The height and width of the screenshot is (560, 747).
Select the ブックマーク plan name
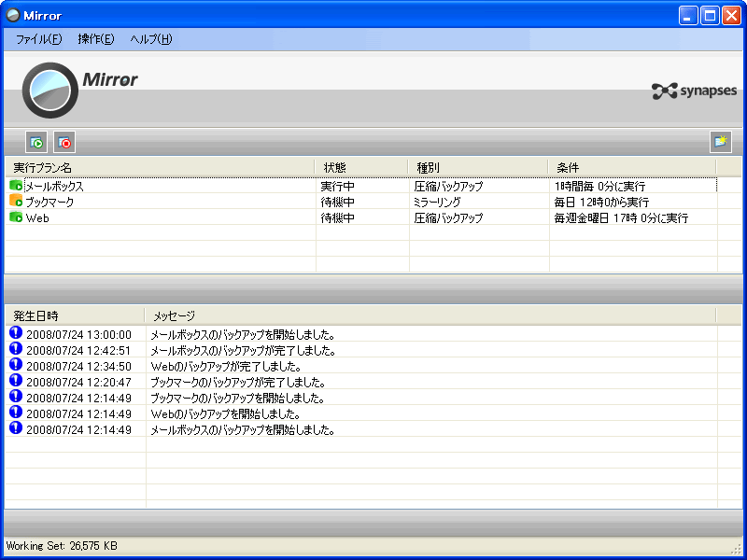tap(49, 203)
